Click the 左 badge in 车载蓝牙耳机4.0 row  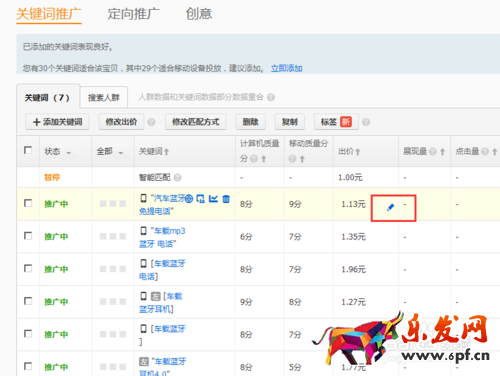point(144,362)
